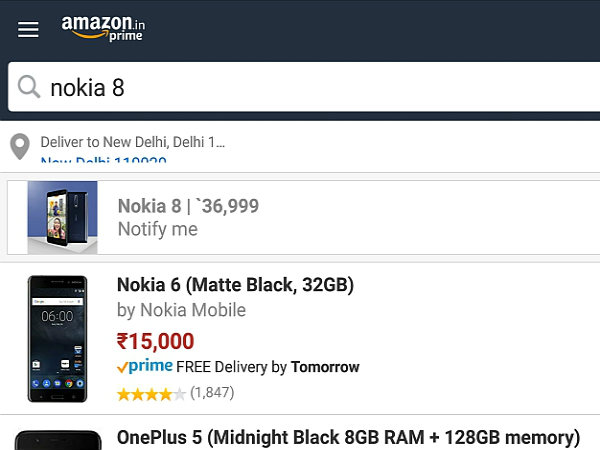Click the Nokia 6 star rating
The image size is (600, 450).
[151, 393]
